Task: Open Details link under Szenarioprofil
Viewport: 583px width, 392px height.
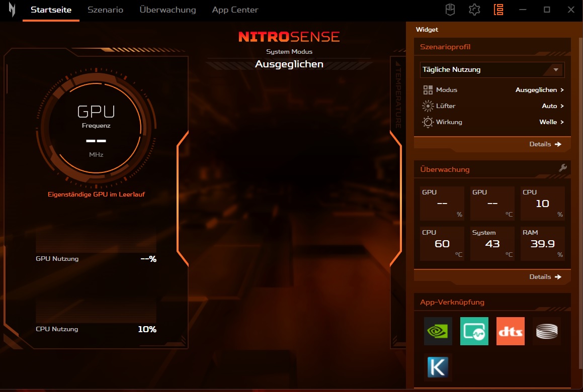Action: pyautogui.click(x=545, y=144)
